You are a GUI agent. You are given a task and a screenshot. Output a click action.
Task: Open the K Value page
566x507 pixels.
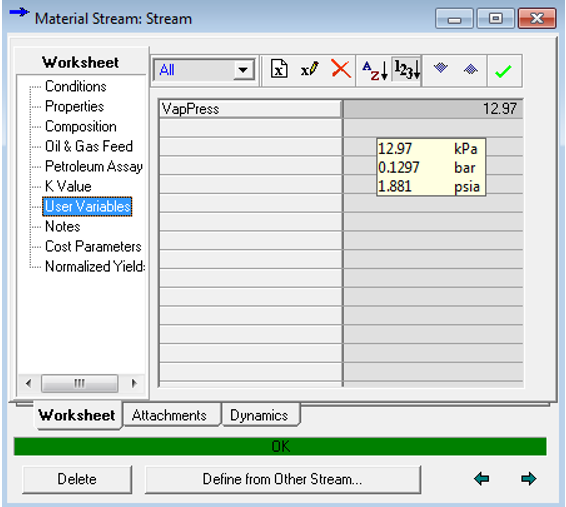tap(68, 186)
